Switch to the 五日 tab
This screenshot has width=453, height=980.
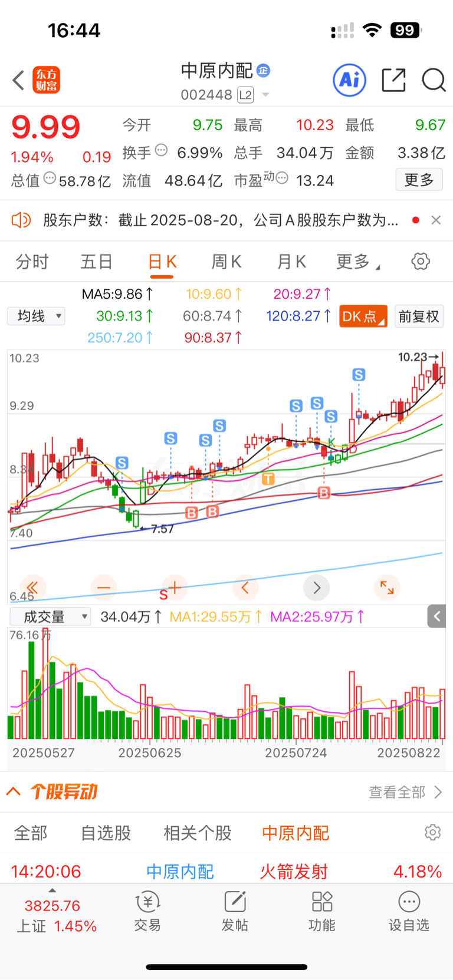[97, 262]
